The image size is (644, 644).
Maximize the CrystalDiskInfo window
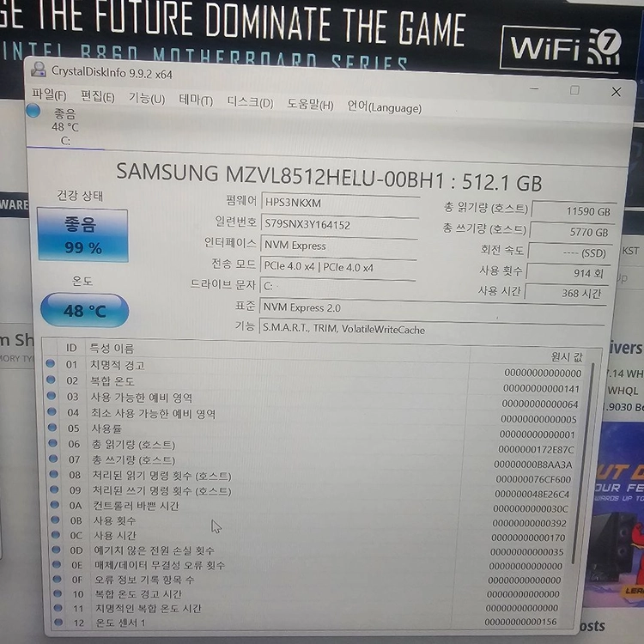pos(574,90)
